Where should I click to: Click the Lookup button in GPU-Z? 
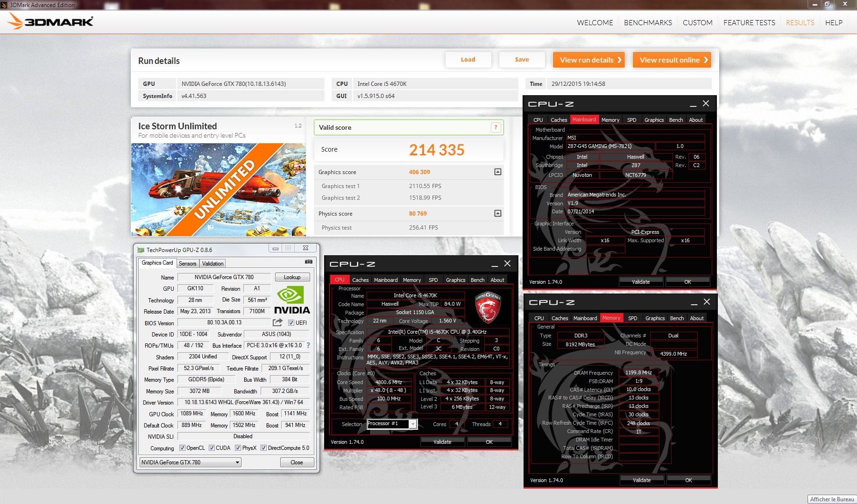click(x=292, y=277)
